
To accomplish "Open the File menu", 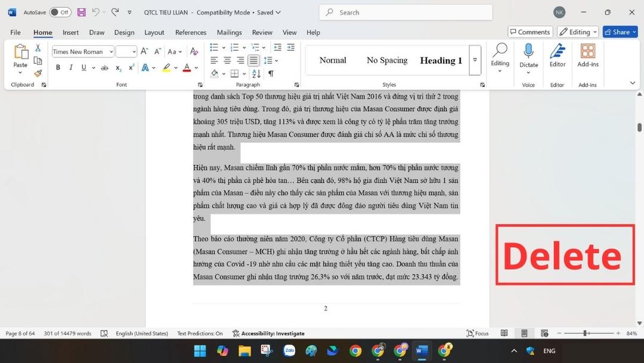I will coord(15,32).
